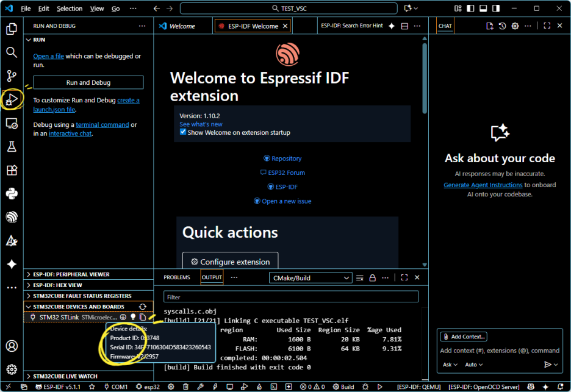The width and height of the screenshot is (571, 392).
Task: Open the Testing flask view
Action: point(12,147)
